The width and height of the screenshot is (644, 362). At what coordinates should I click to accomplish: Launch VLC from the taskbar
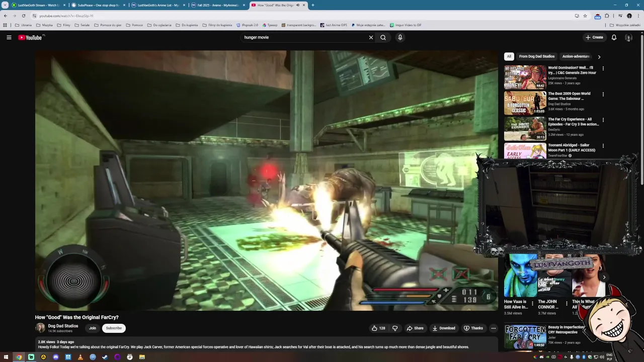(80, 357)
